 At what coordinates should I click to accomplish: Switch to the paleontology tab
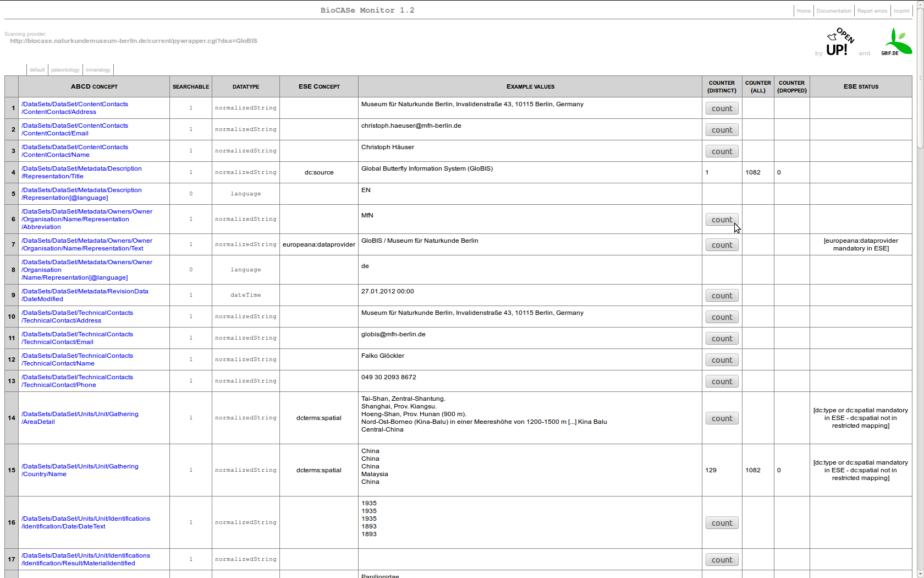[x=65, y=70]
